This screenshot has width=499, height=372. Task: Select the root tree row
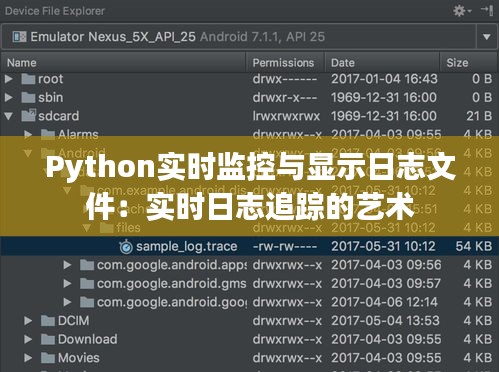(x=249, y=79)
